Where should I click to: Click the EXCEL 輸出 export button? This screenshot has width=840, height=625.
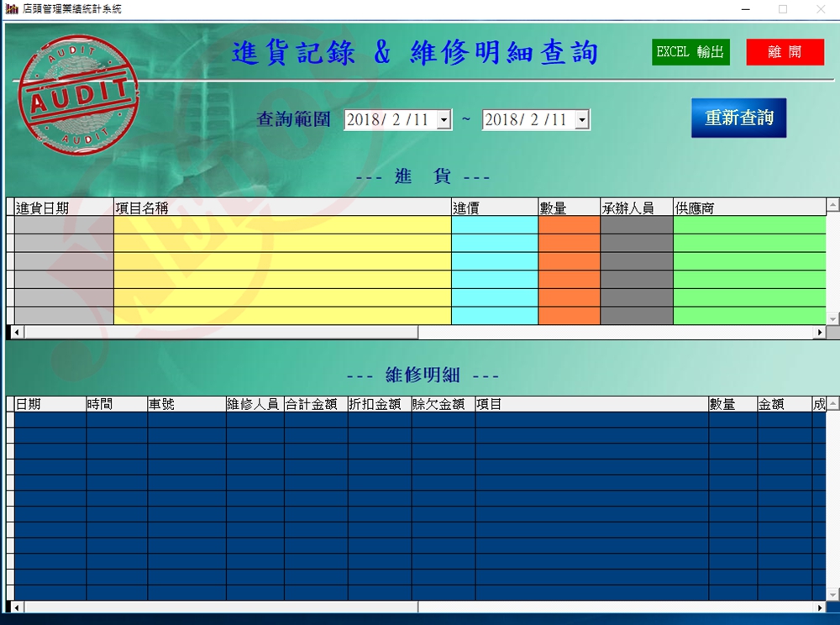click(x=690, y=52)
